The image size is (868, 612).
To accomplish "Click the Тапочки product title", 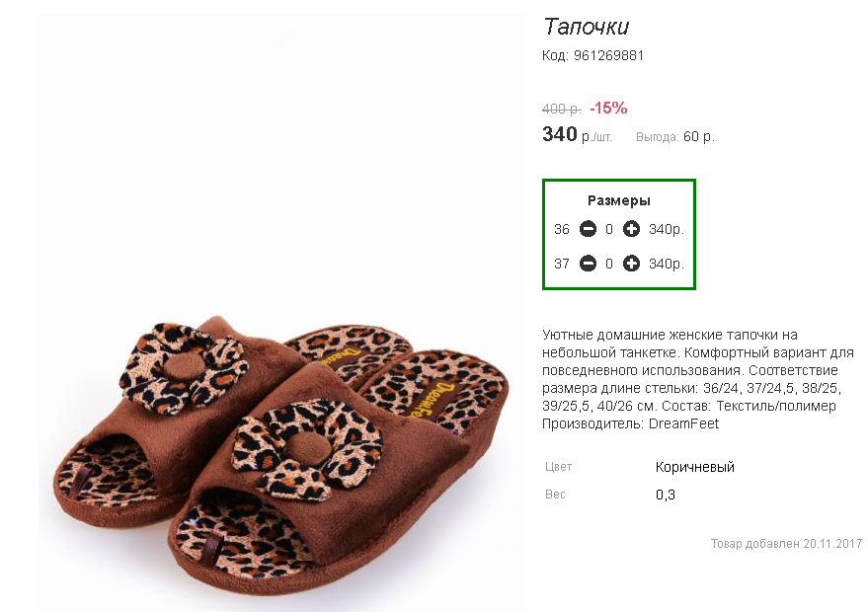I will 587,27.
